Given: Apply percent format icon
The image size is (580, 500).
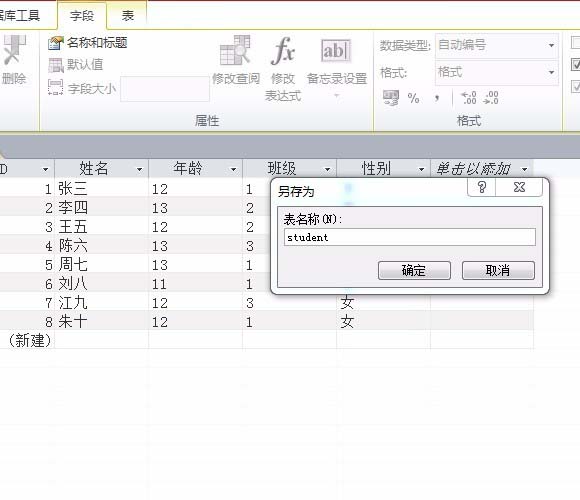Looking at the screenshot, I should (414, 98).
